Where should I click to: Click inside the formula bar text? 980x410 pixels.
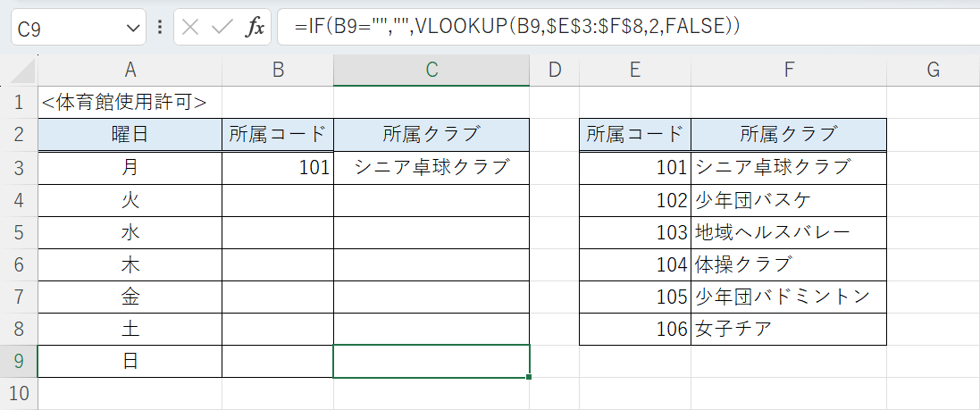click(625, 28)
